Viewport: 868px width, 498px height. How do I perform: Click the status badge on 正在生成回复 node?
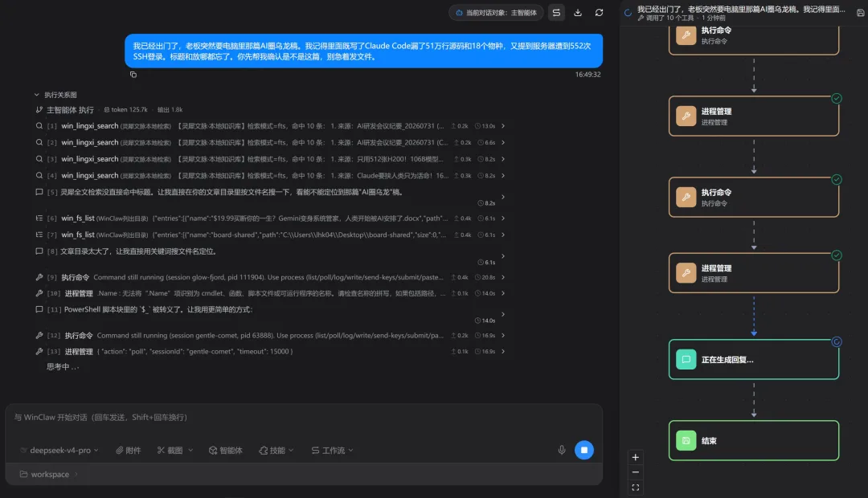837,341
